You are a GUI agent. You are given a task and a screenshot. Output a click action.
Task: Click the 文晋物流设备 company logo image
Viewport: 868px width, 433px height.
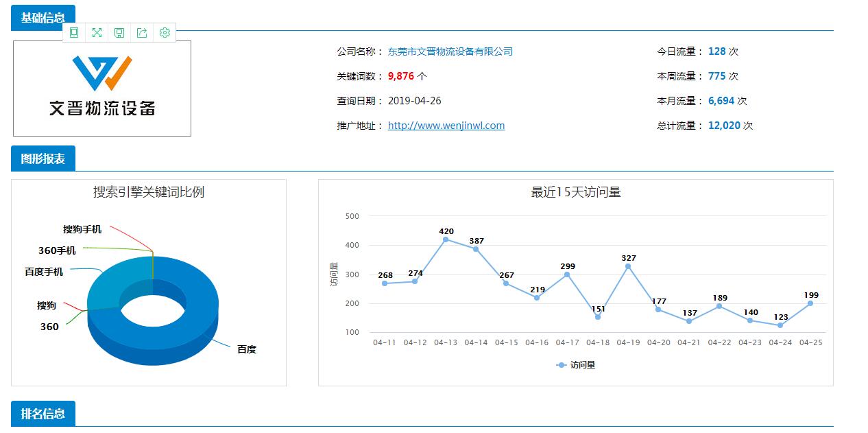102,89
